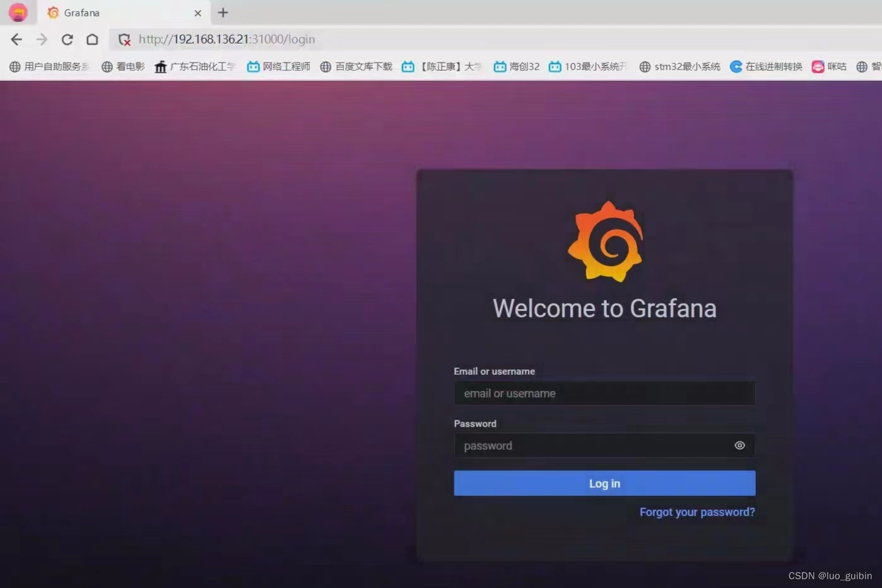Open the 百度文库下载 bookmark
882x588 pixels.
point(356,66)
